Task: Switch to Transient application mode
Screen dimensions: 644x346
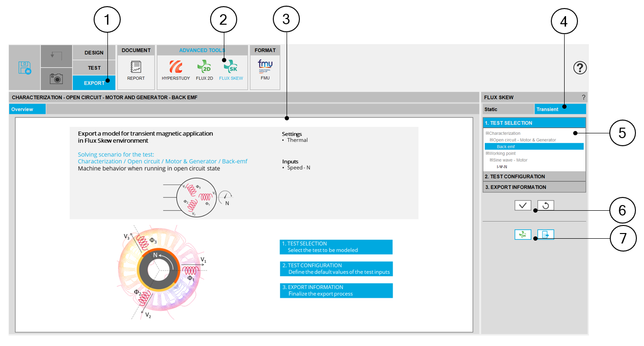Action: click(560, 109)
